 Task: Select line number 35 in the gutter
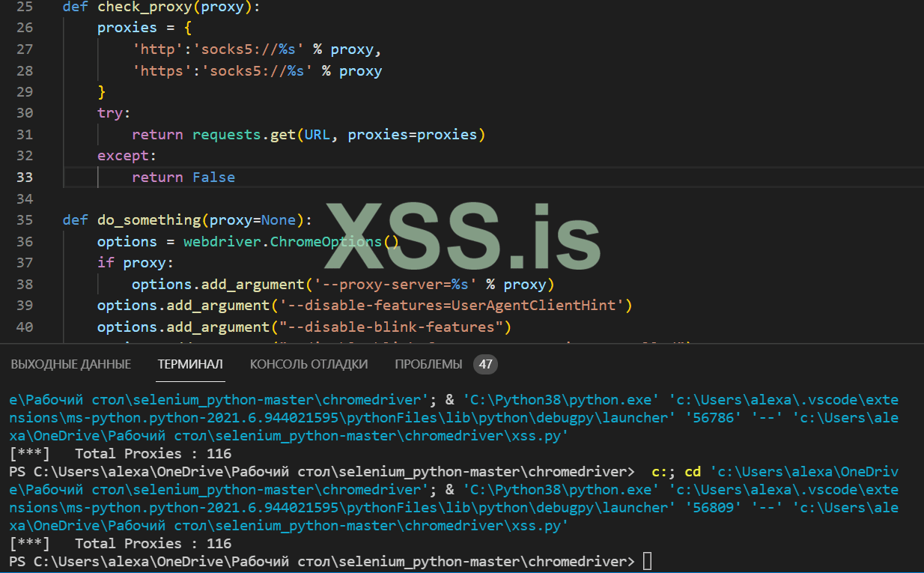25,220
